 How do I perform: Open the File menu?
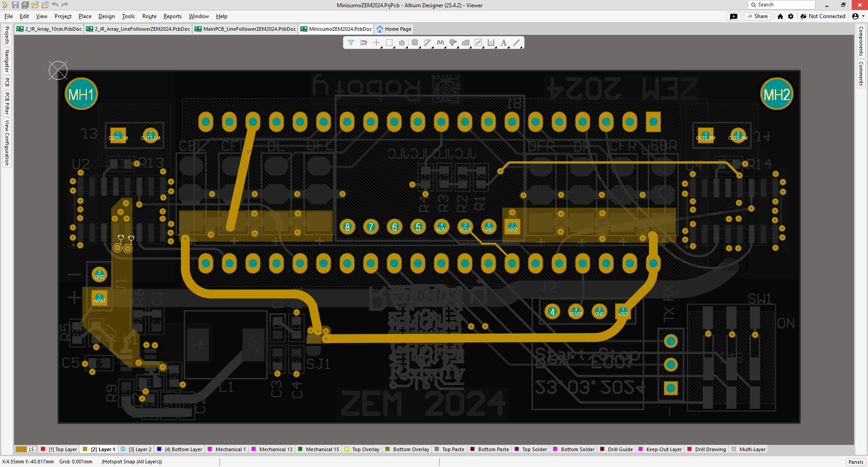pyautogui.click(x=9, y=16)
